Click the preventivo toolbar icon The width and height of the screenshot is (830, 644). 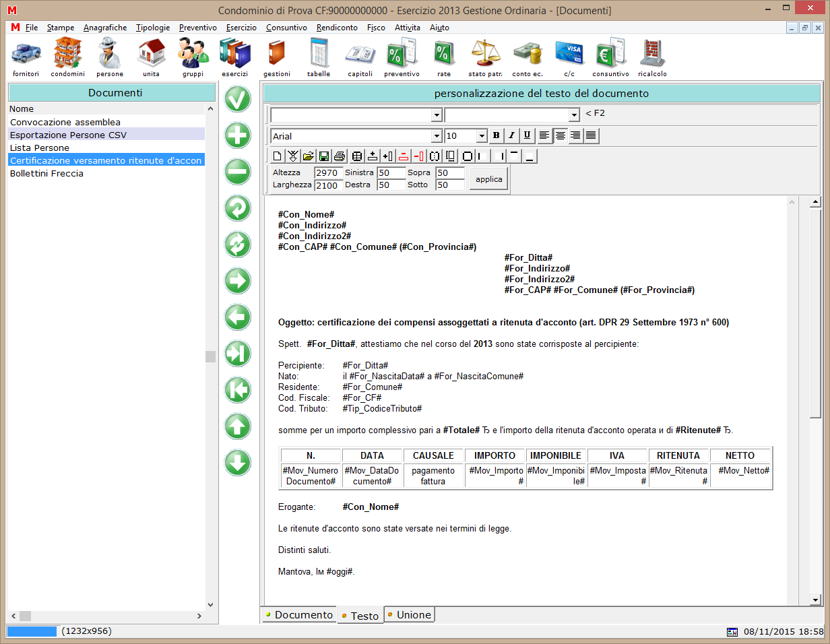pos(402,54)
